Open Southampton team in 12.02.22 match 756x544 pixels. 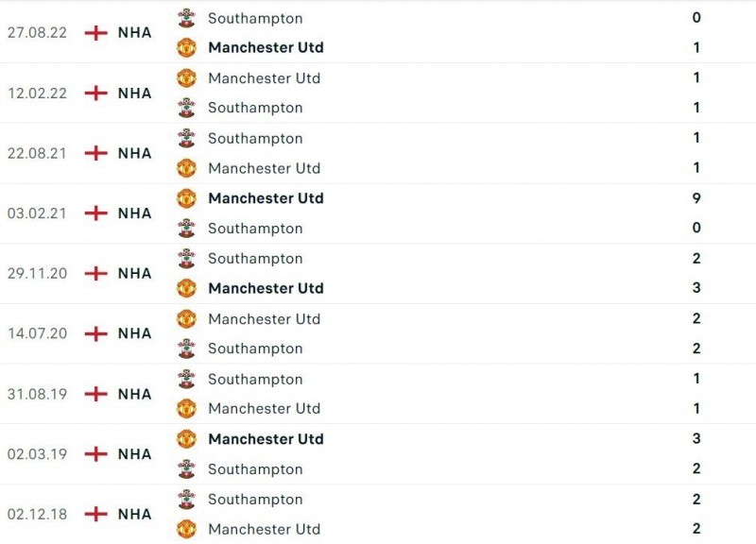tap(255, 108)
